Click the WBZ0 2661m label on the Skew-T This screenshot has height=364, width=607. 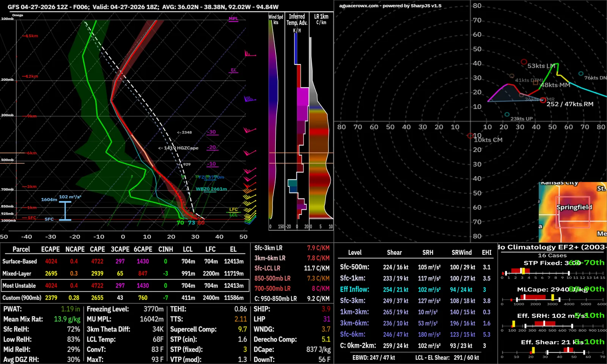pyautogui.click(x=211, y=189)
